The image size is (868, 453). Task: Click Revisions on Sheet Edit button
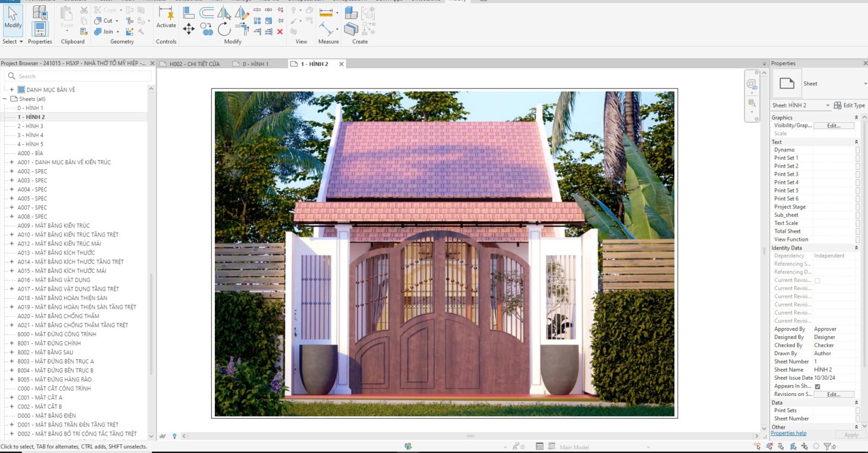tap(834, 394)
